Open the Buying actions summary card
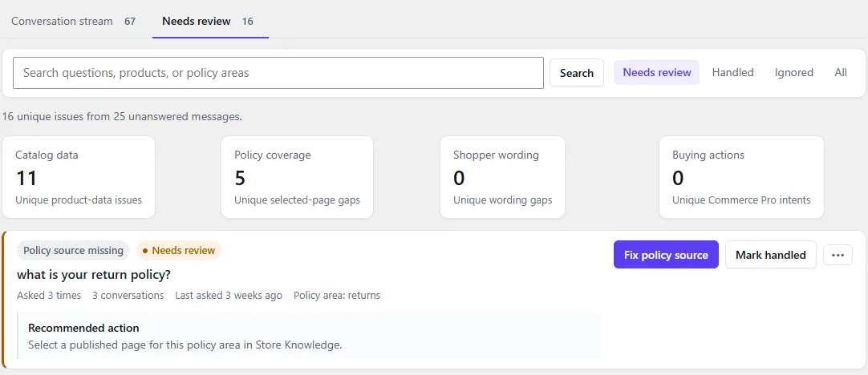 (741, 177)
